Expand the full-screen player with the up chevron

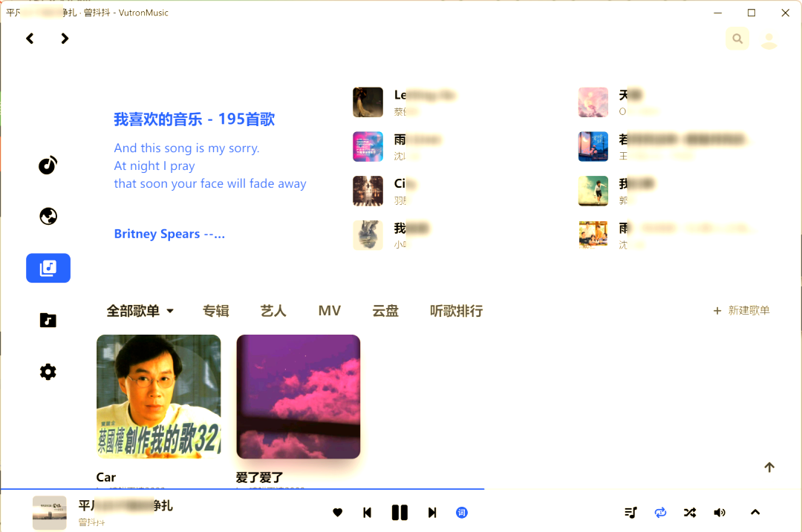[754, 512]
